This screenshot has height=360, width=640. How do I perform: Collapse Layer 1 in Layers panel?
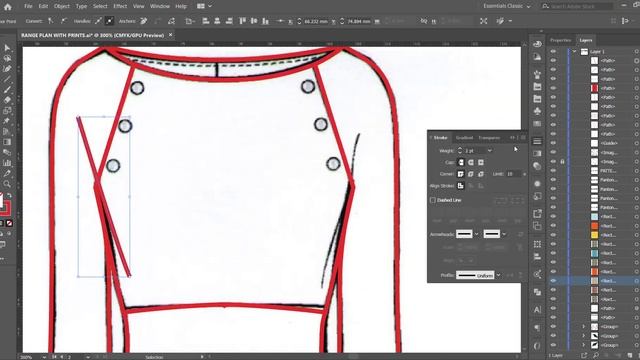pyautogui.click(x=574, y=51)
